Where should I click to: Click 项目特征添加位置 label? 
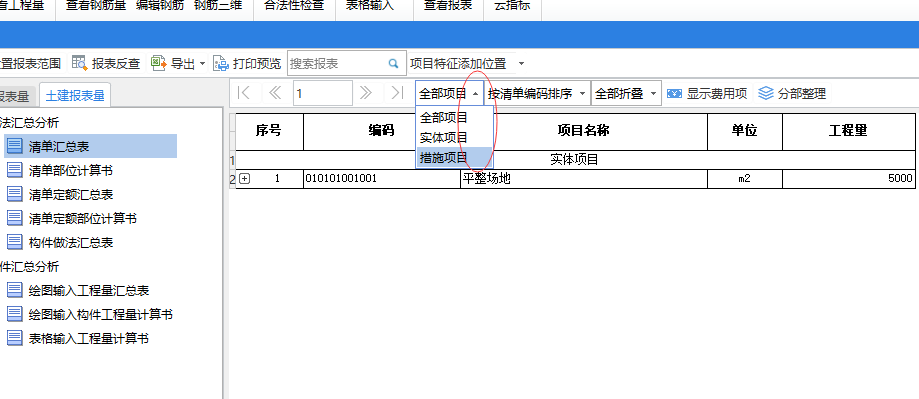click(458, 63)
